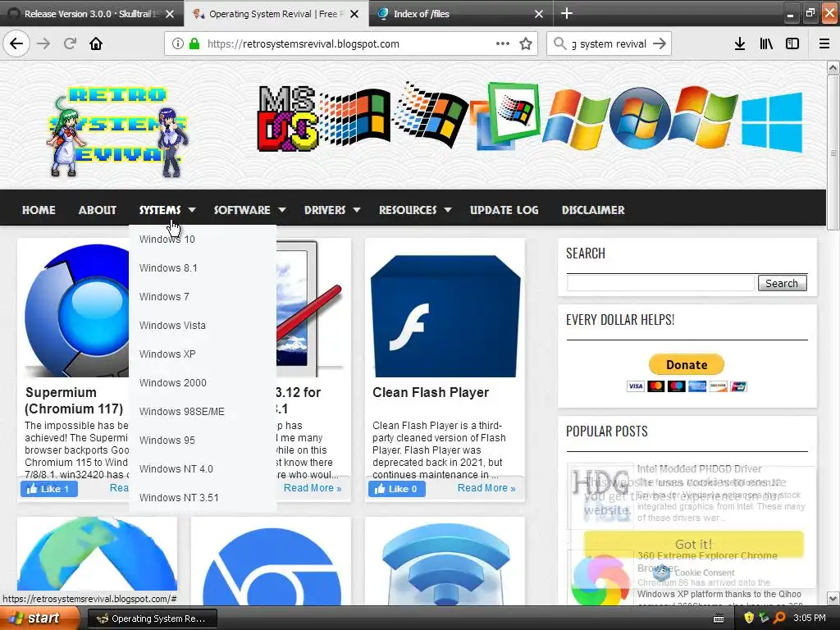Select Windows 10 from Systems menu
The height and width of the screenshot is (630, 840).
[x=203, y=240]
